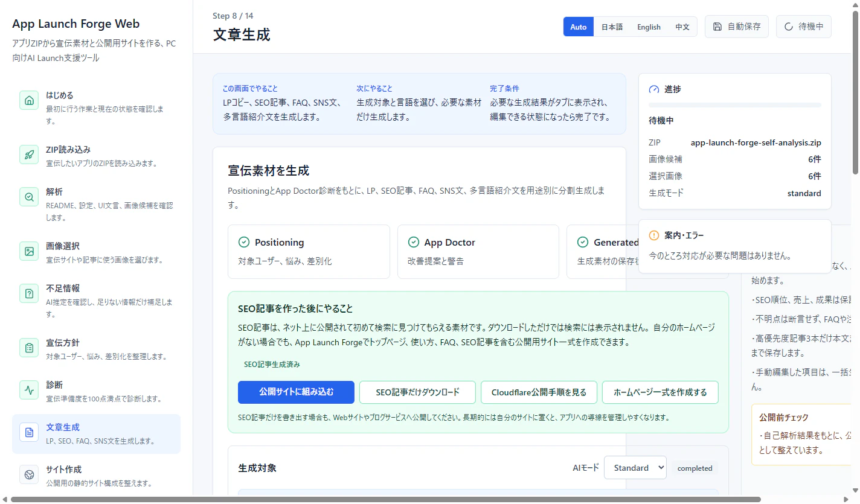Click the horizontal page scrollbar
860x504 pixels.
click(385, 499)
